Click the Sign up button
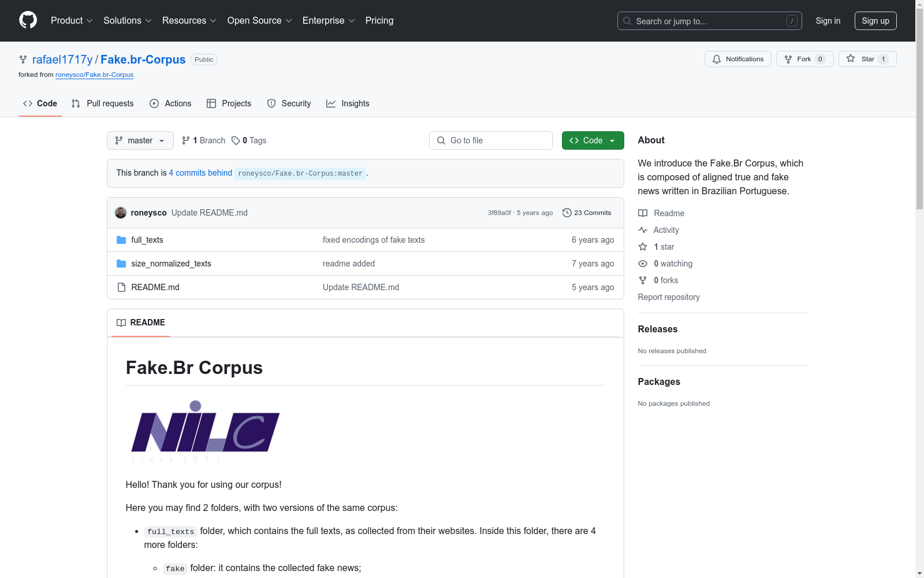 tap(875, 21)
